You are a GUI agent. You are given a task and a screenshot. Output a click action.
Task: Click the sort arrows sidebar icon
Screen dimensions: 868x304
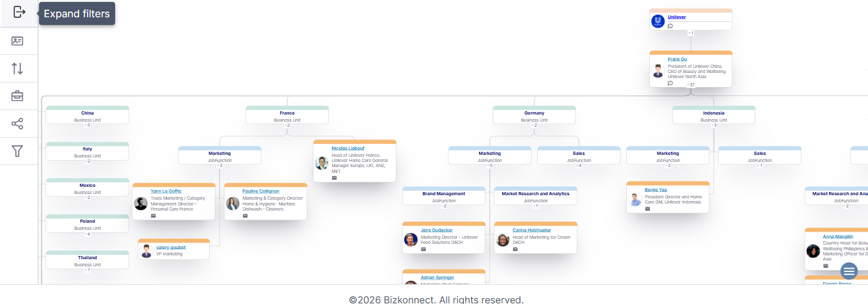coord(18,68)
